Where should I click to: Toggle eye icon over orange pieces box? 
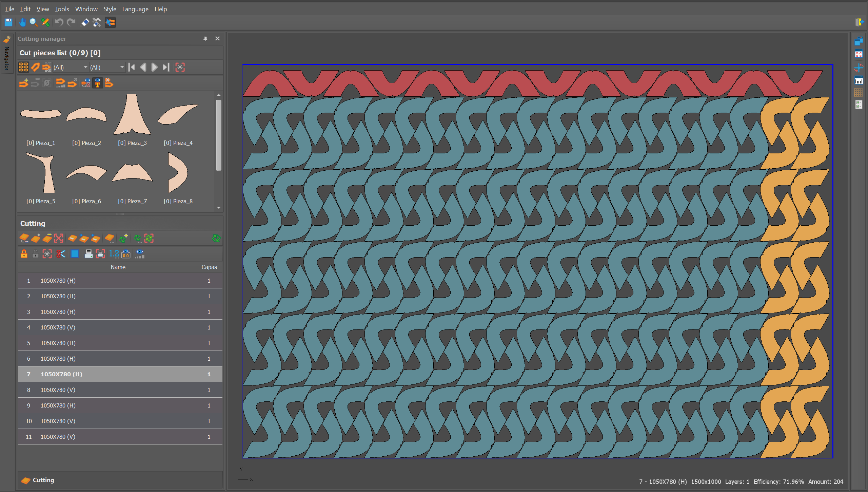coord(126,254)
